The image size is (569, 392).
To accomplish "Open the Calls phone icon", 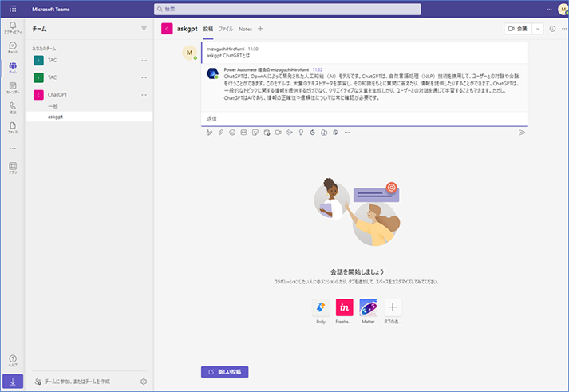I will (13, 108).
